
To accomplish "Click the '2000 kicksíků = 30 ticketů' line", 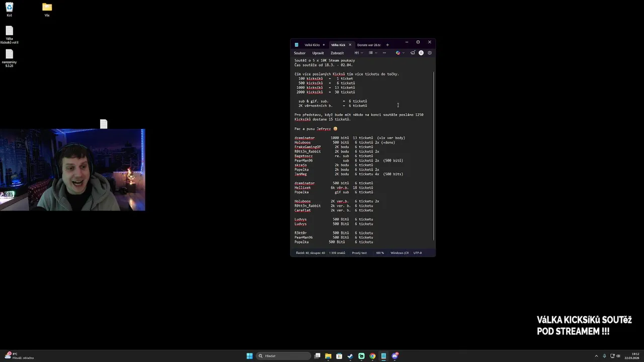I will (x=326, y=92).
